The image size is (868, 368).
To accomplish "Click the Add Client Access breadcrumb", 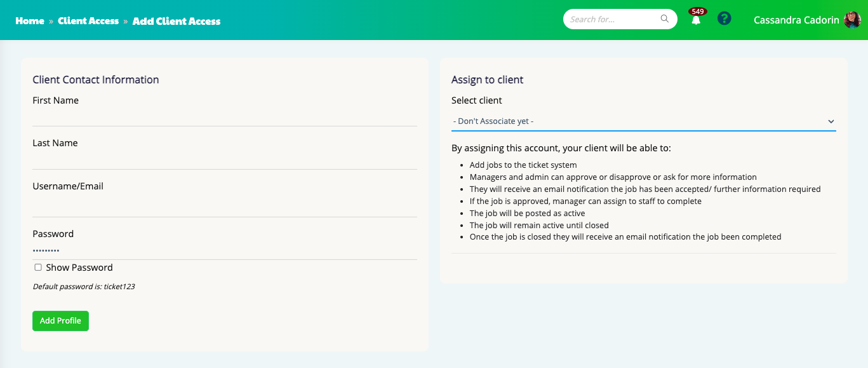I will pos(177,21).
